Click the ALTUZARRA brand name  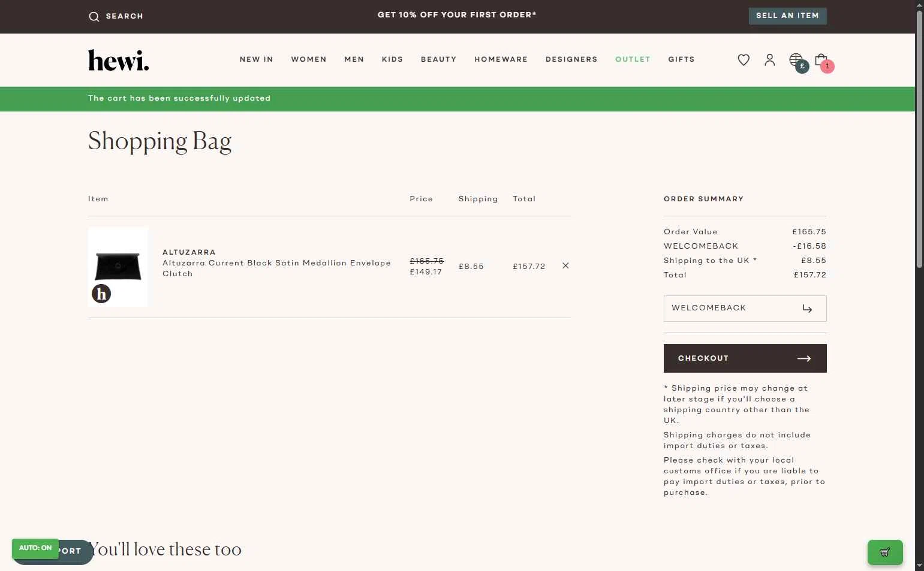point(189,252)
